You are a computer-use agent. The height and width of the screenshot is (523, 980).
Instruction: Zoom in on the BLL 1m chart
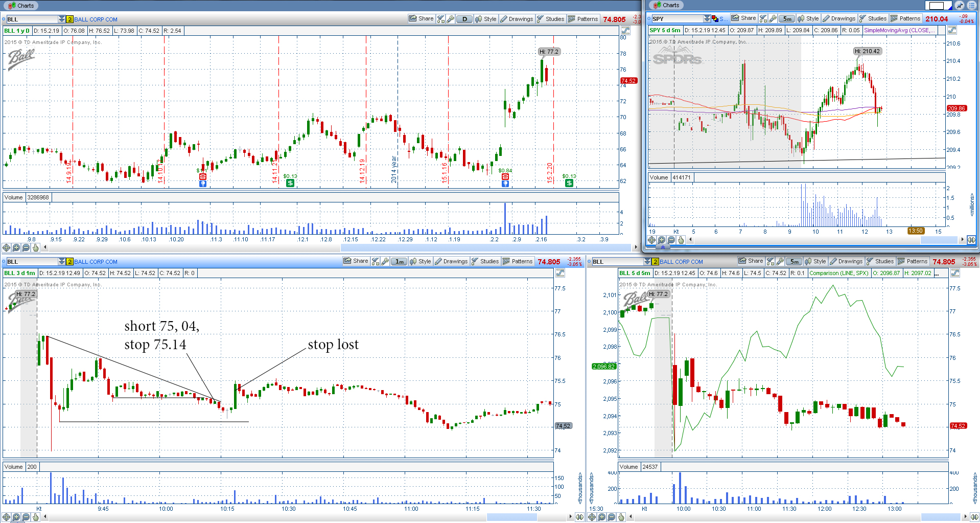click(16, 517)
